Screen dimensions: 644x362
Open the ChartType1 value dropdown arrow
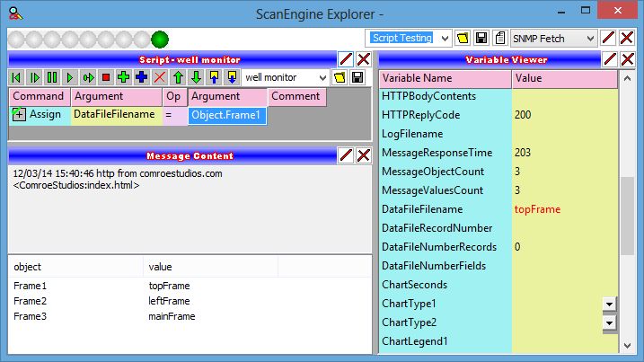608,305
